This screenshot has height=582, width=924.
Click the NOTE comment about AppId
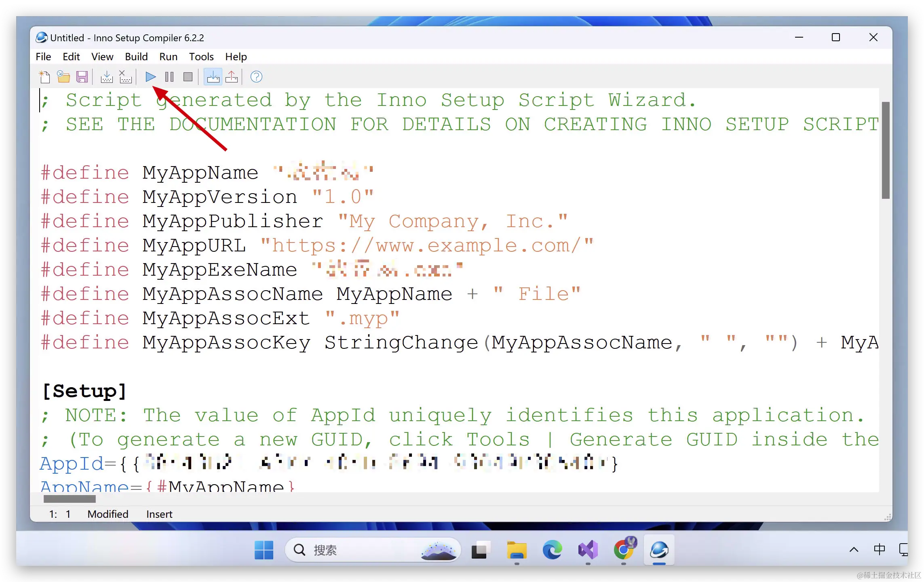[x=453, y=415]
